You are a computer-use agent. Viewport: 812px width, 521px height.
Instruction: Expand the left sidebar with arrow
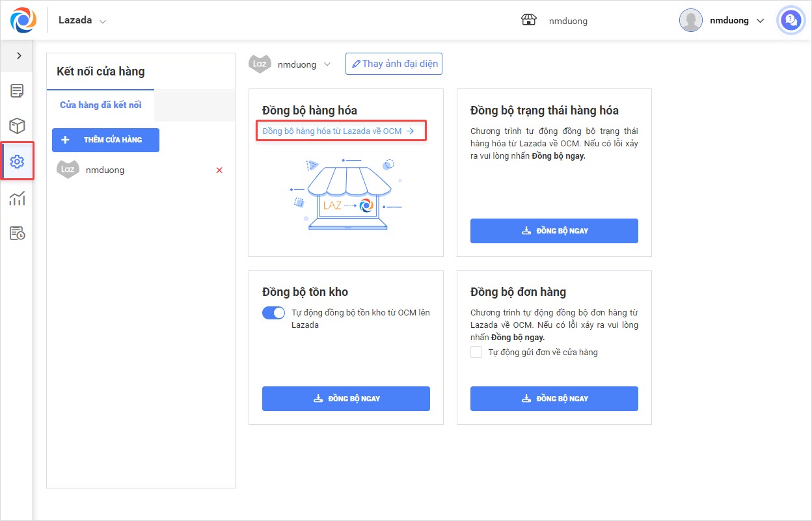[19, 56]
